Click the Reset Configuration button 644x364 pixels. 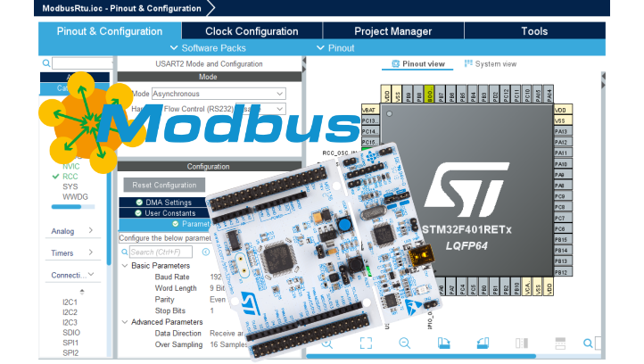click(x=164, y=186)
